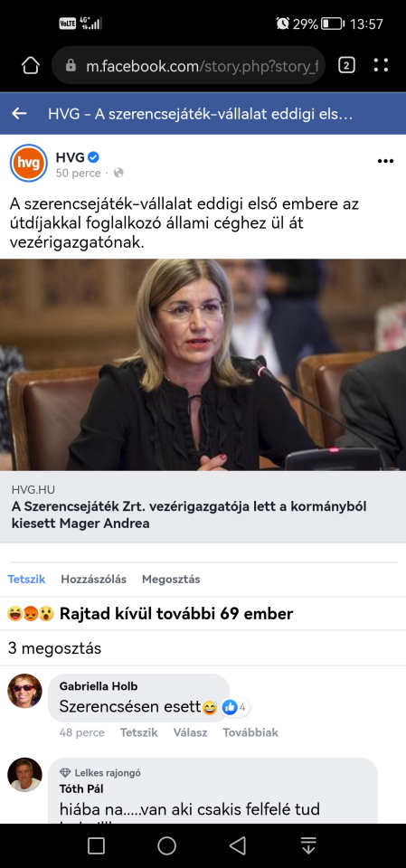Open the browser tab switcher showing 2
The image size is (406, 868).
[346, 66]
